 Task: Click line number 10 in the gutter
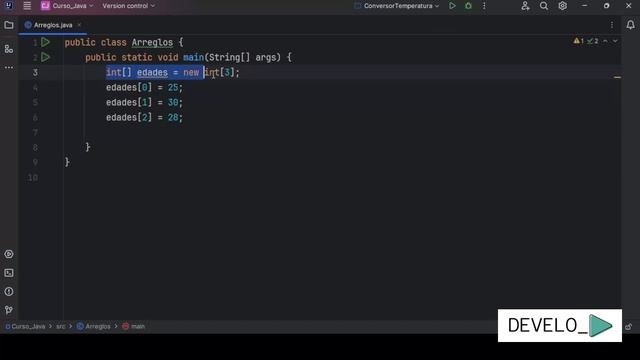(x=33, y=178)
